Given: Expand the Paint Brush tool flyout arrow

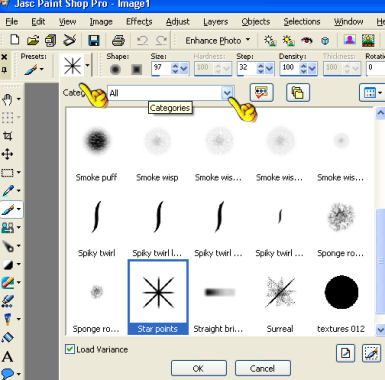Looking at the screenshot, I should (19, 209).
